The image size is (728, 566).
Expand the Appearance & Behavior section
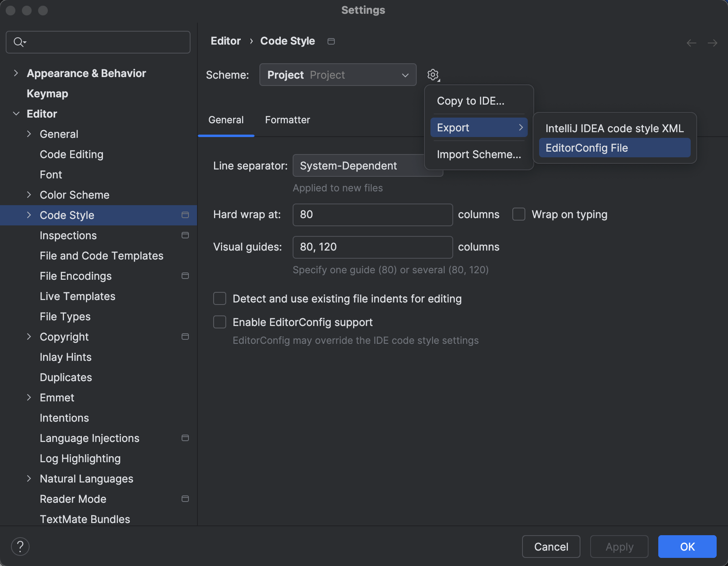click(16, 73)
